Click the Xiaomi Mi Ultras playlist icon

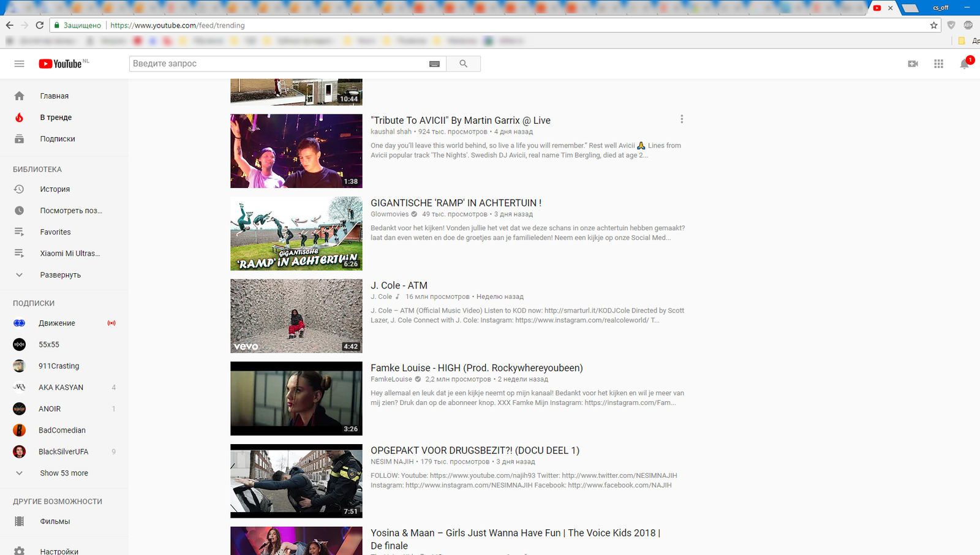pyautogui.click(x=19, y=254)
